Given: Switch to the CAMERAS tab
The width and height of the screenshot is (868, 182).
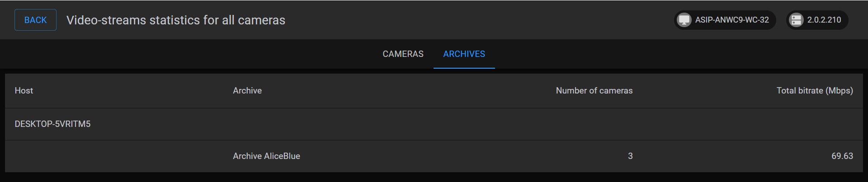Looking at the screenshot, I should [403, 54].
